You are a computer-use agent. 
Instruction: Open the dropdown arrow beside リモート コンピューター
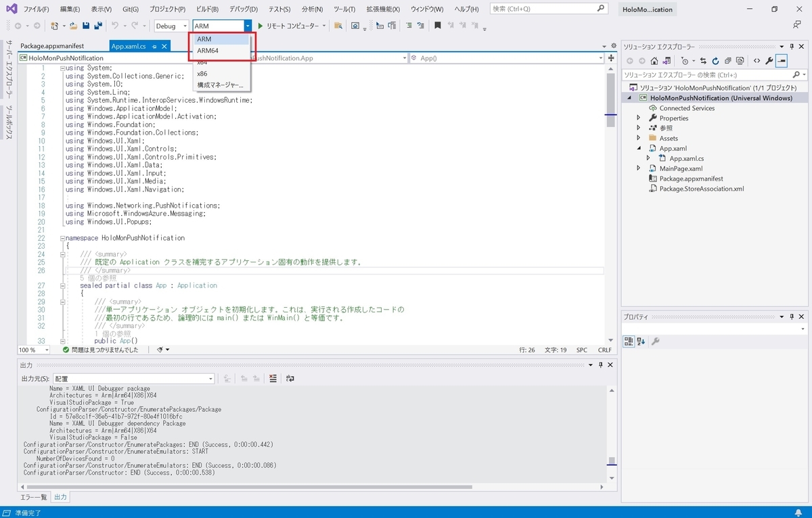(324, 26)
